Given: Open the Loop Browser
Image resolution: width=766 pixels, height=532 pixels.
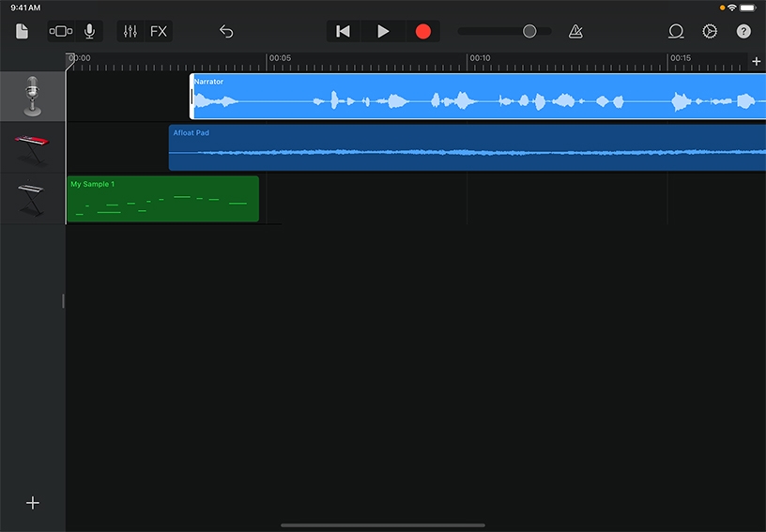Looking at the screenshot, I should pos(676,31).
